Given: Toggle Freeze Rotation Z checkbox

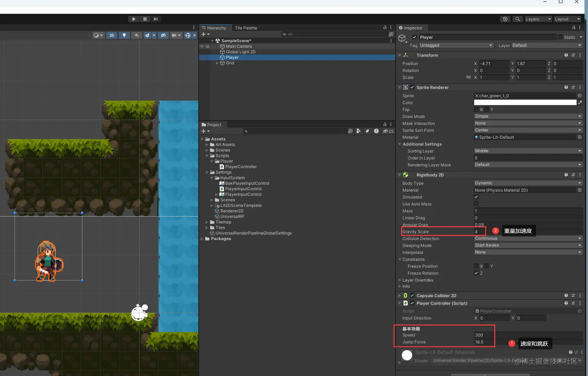Looking at the screenshot, I should click(476, 273).
